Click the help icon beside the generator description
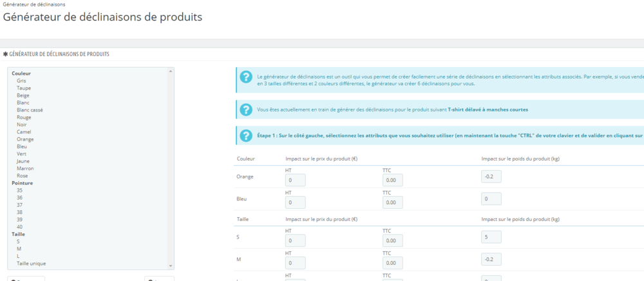This screenshot has height=281, width=644. coord(246,77)
